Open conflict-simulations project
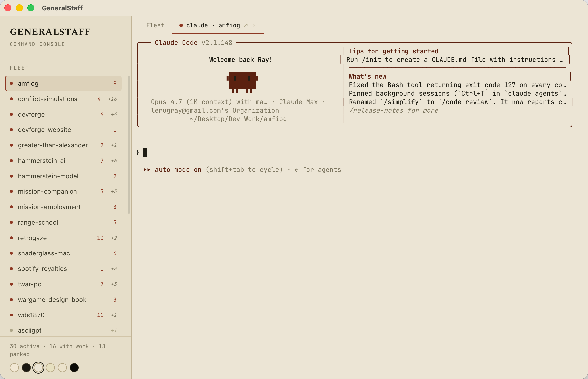This screenshot has height=379, width=588. 63,99
